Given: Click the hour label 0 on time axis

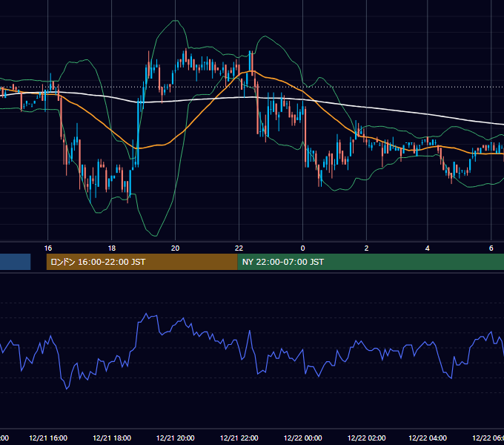Looking at the screenshot, I should pyautogui.click(x=302, y=248).
